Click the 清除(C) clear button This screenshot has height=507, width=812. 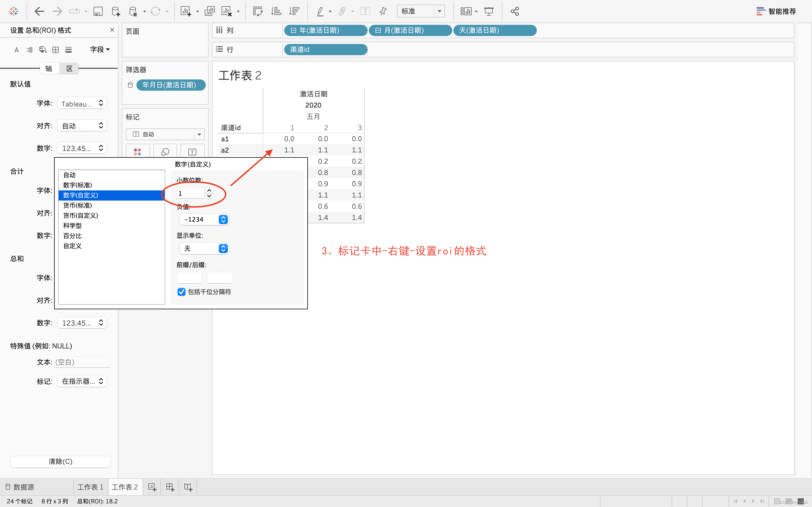click(x=60, y=461)
